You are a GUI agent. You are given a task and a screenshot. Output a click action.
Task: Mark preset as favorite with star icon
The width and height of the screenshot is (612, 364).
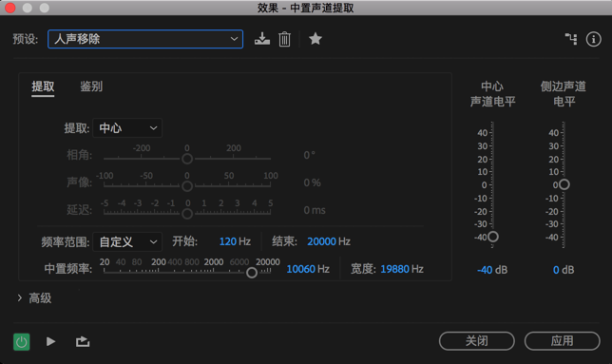pyautogui.click(x=316, y=39)
